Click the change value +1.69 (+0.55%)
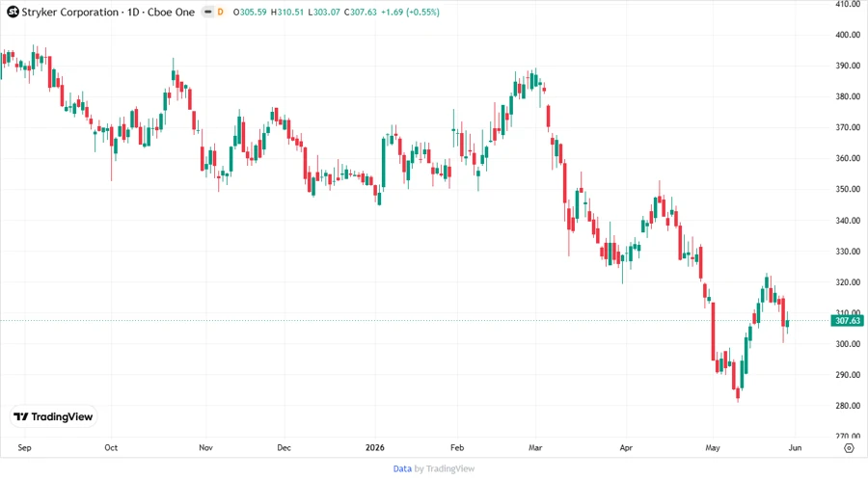 tap(410, 12)
